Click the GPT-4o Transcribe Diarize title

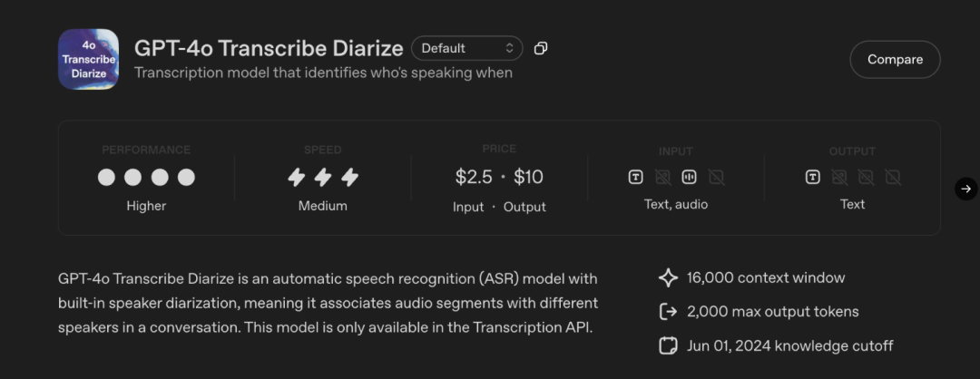point(269,48)
